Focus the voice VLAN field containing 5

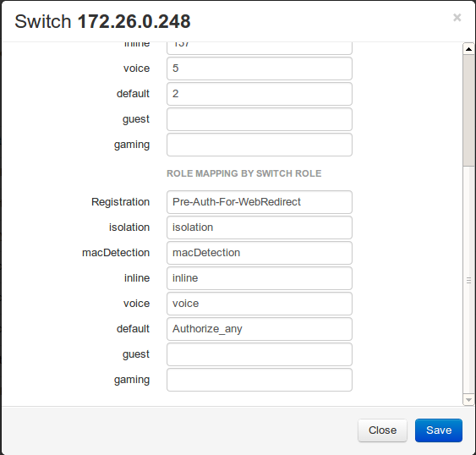[x=260, y=69]
